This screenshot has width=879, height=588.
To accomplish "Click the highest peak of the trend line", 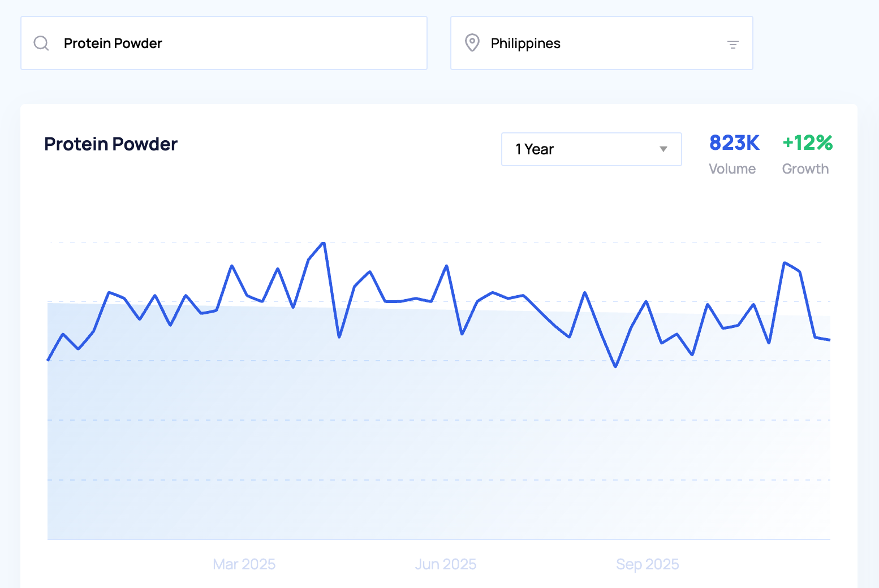I will 324,243.
